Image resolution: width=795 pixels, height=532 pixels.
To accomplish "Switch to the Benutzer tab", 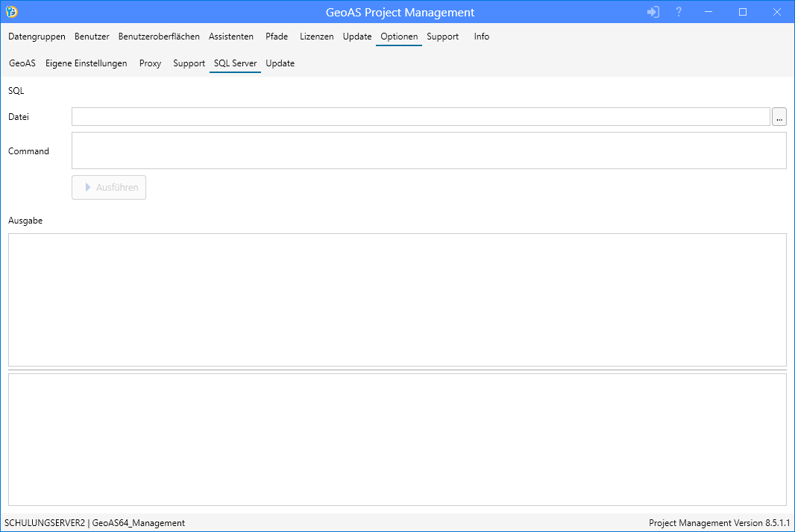I will pyautogui.click(x=92, y=37).
